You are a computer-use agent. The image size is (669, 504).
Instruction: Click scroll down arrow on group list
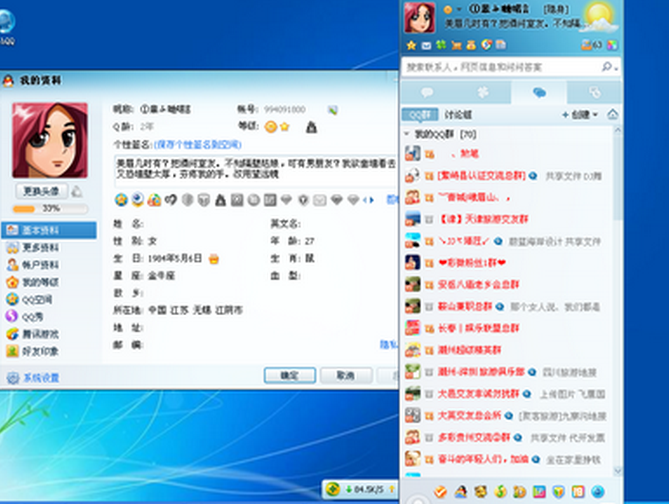[617, 471]
